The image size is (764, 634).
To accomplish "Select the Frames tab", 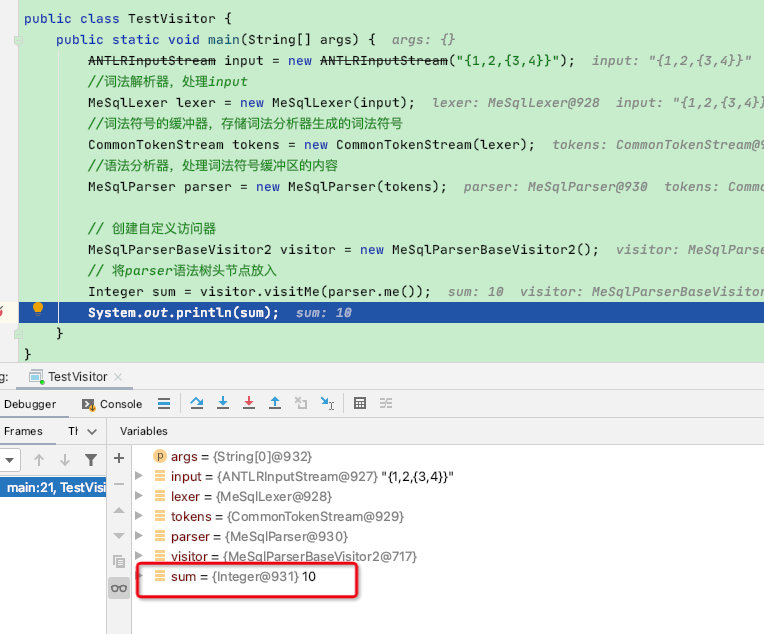I will pos(23,431).
